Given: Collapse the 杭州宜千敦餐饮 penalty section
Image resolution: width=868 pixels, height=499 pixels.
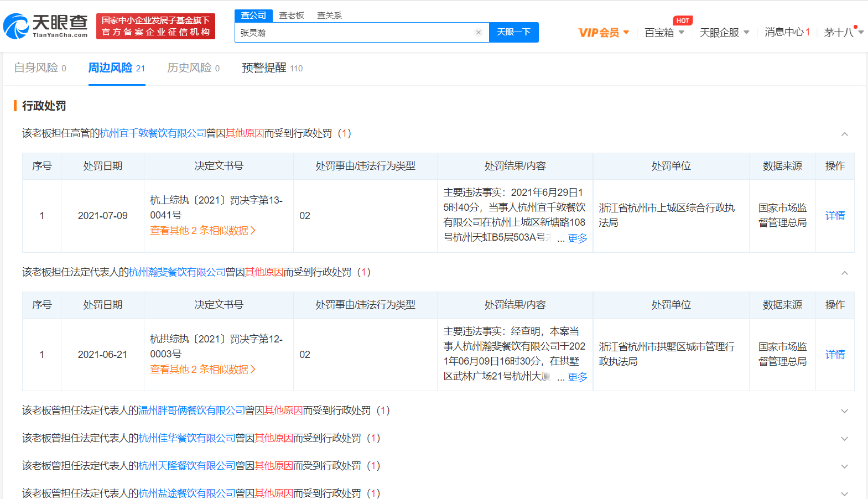Looking at the screenshot, I should [x=845, y=134].
